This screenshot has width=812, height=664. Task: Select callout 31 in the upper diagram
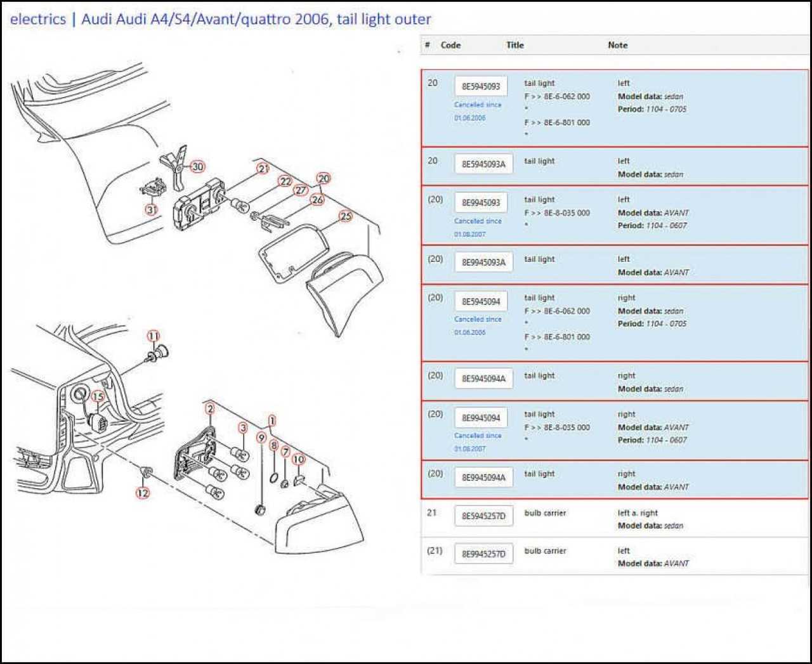151,209
